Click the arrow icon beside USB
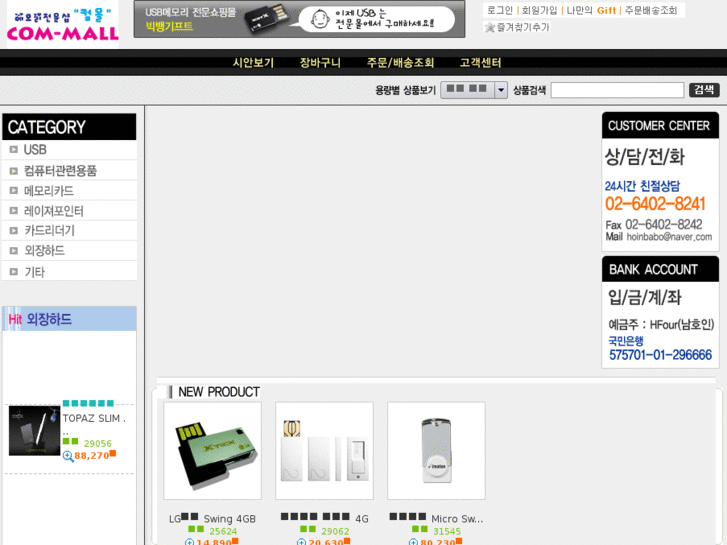 14,150
